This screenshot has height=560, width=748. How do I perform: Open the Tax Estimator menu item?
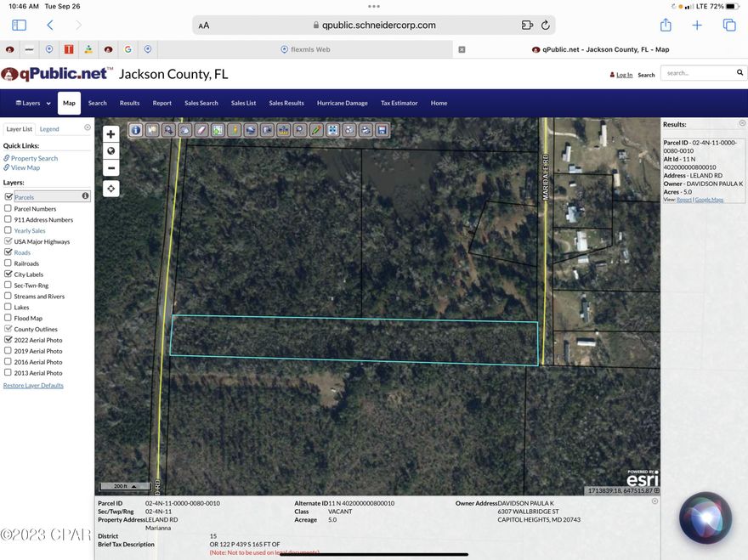399,103
